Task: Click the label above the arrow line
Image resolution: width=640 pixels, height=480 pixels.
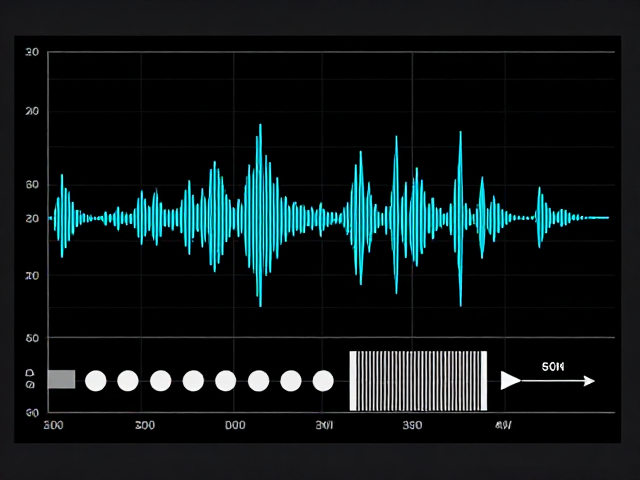Action: point(553,367)
